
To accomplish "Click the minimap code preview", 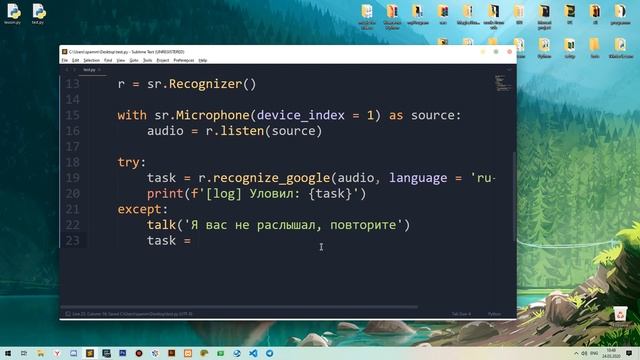I will (502, 83).
